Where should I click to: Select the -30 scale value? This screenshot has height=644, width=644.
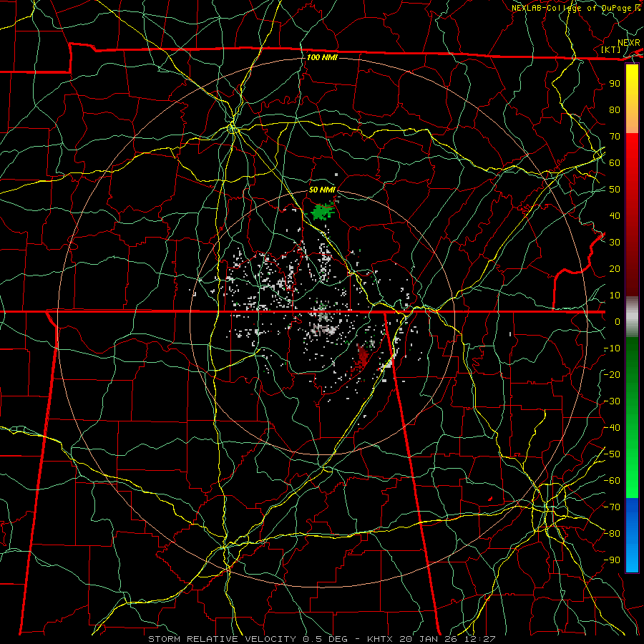point(612,401)
